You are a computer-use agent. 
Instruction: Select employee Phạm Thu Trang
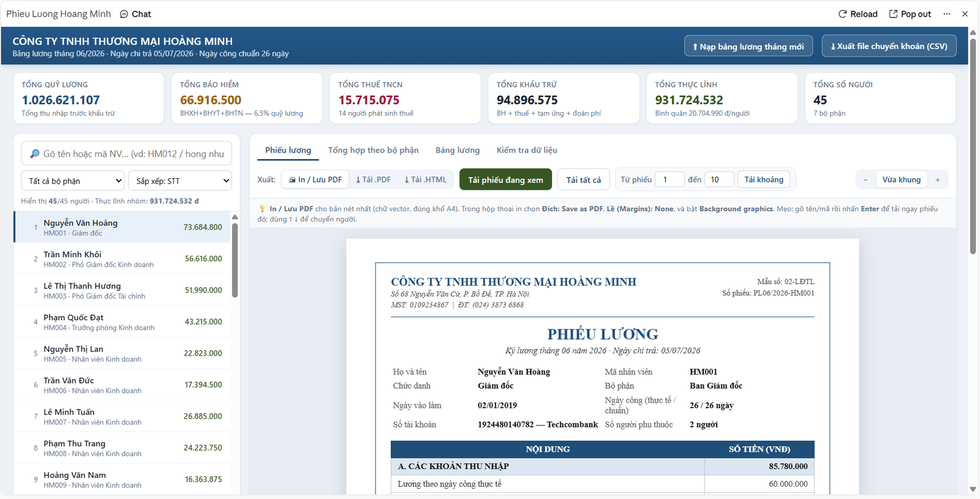[x=122, y=448]
